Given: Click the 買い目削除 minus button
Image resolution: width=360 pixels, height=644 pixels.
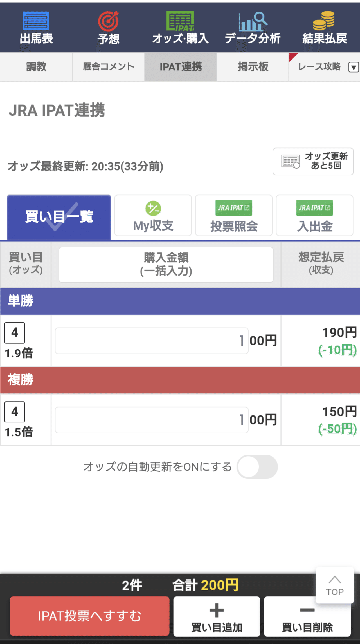Looking at the screenshot, I should 307,616.
